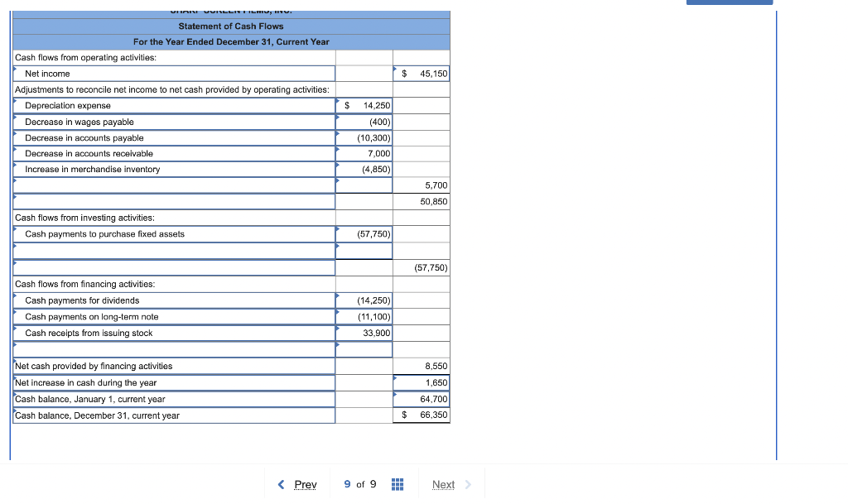Select the Cash payments for dividends amount cell
848x504 pixels.
[364, 300]
